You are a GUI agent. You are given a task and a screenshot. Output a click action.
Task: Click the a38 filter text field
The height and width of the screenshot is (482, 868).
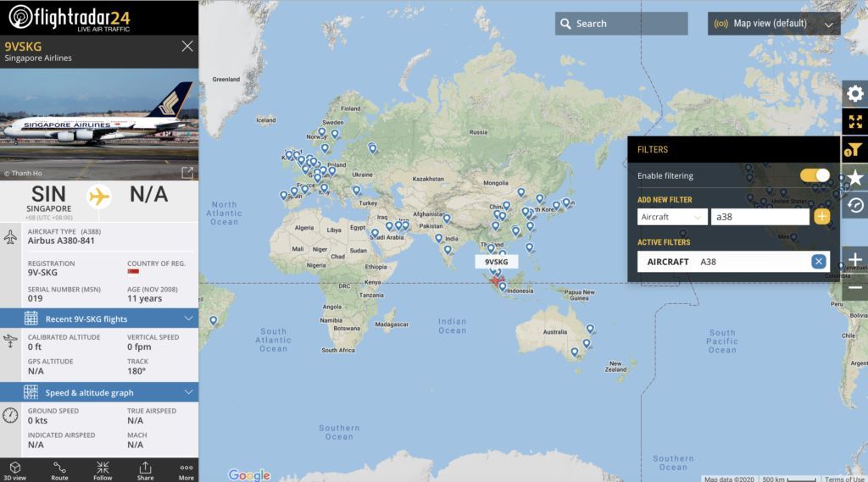click(759, 217)
